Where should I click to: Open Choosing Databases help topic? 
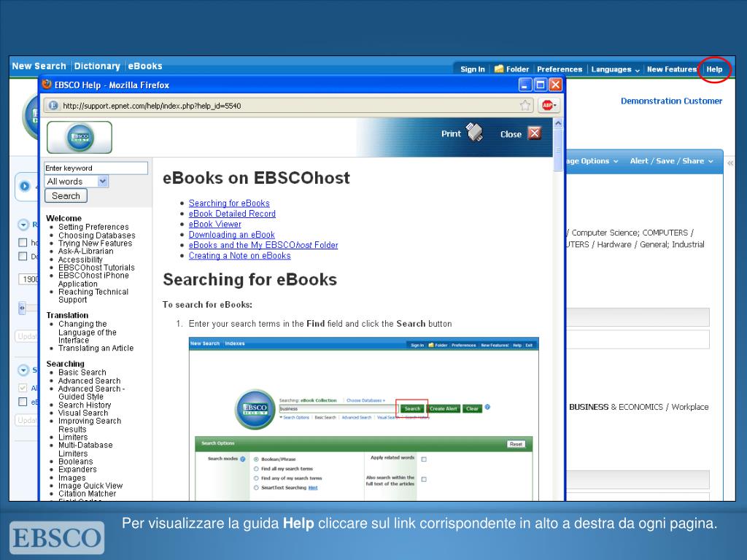pos(97,236)
